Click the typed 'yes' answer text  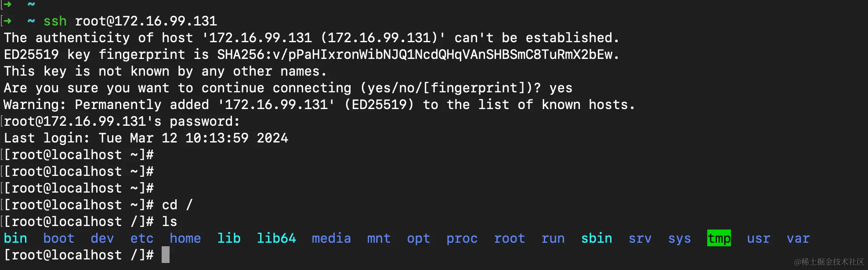pos(561,88)
